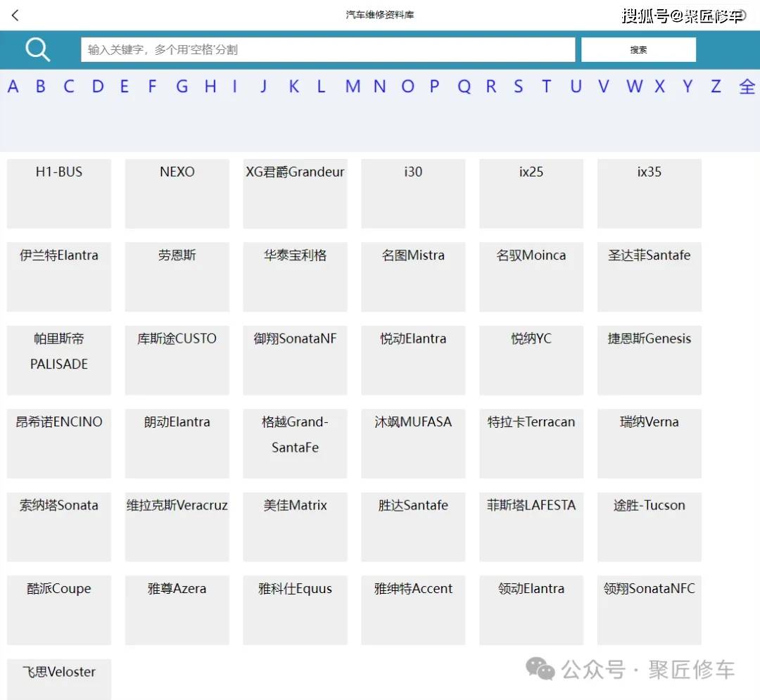Viewport: 760px width, 700px height.
Task: Filter by letter F
Action: pyautogui.click(x=152, y=87)
